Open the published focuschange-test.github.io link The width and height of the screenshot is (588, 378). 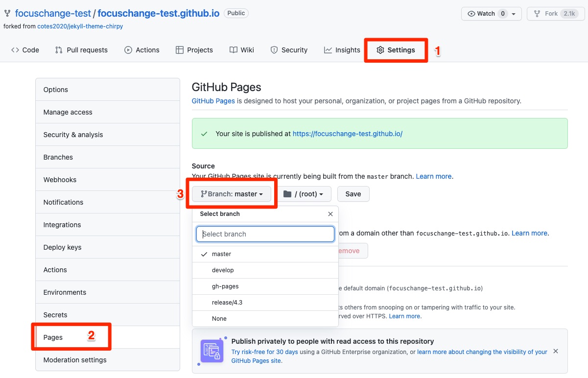[347, 133]
